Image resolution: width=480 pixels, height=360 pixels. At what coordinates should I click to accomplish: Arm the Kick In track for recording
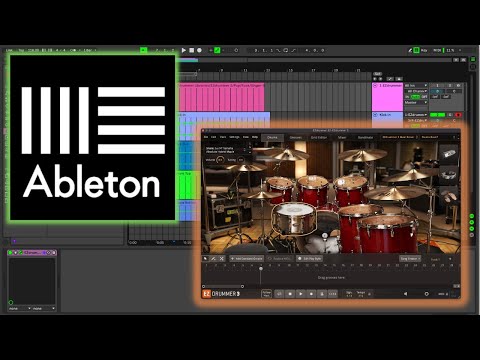(x=458, y=115)
